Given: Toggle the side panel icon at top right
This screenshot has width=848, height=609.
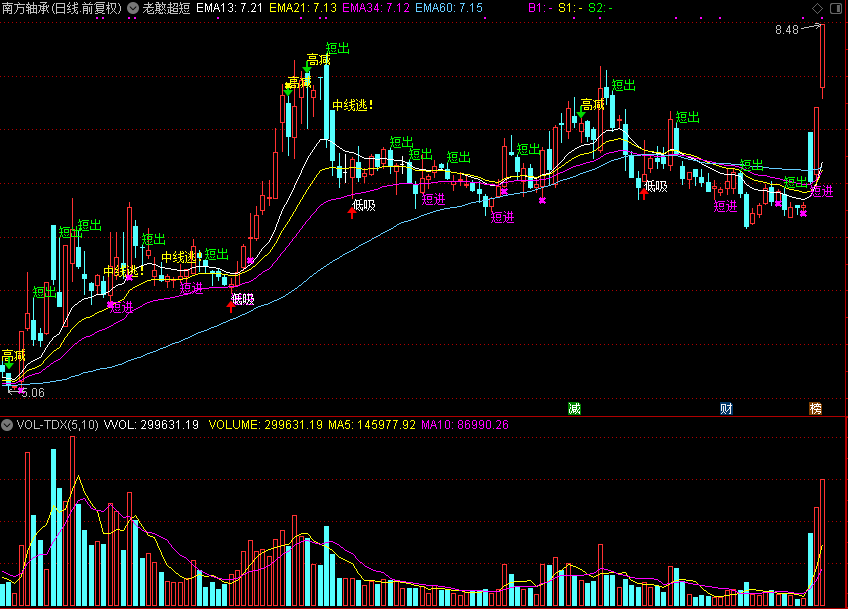Looking at the screenshot, I should coord(836,8).
